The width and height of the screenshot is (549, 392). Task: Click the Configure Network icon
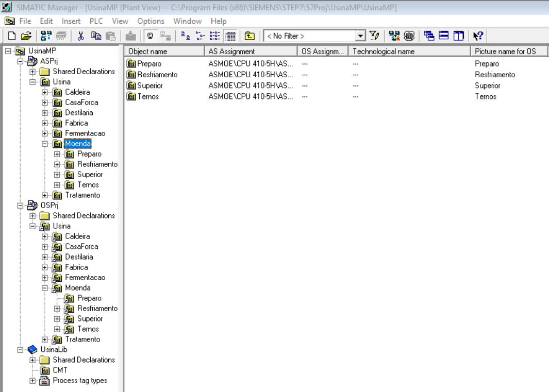(394, 36)
